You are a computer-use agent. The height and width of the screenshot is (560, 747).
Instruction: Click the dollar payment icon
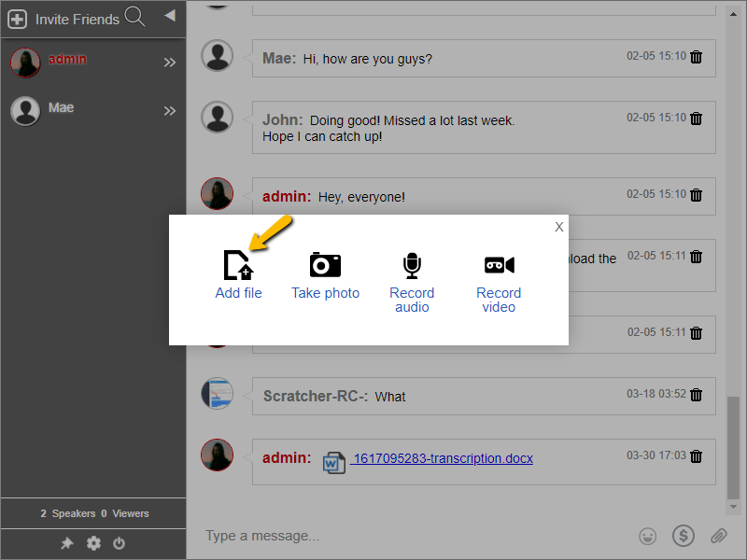684,536
